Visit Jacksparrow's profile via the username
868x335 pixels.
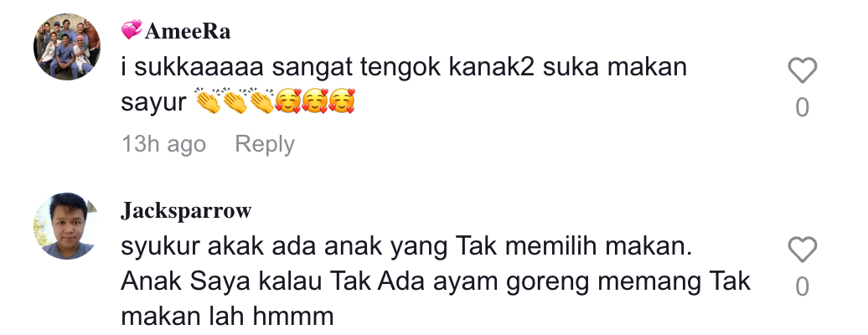coord(186,211)
